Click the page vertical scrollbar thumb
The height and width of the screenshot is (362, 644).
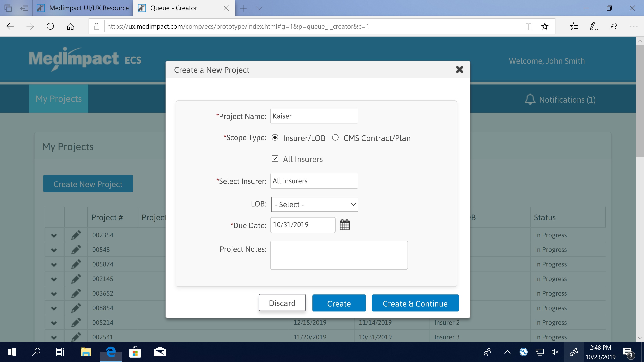pos(640,101)
